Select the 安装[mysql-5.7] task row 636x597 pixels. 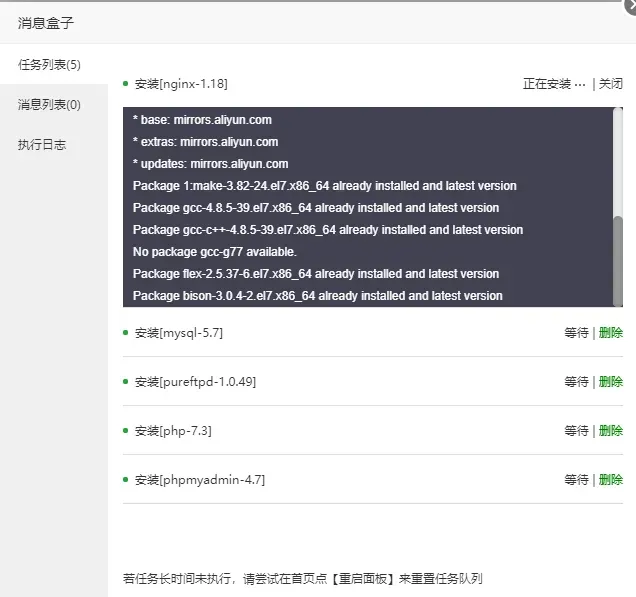(x=373, y=333)
